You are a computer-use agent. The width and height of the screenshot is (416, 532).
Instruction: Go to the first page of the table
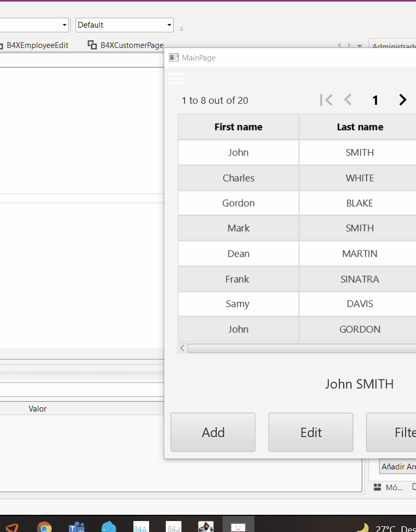326,100
